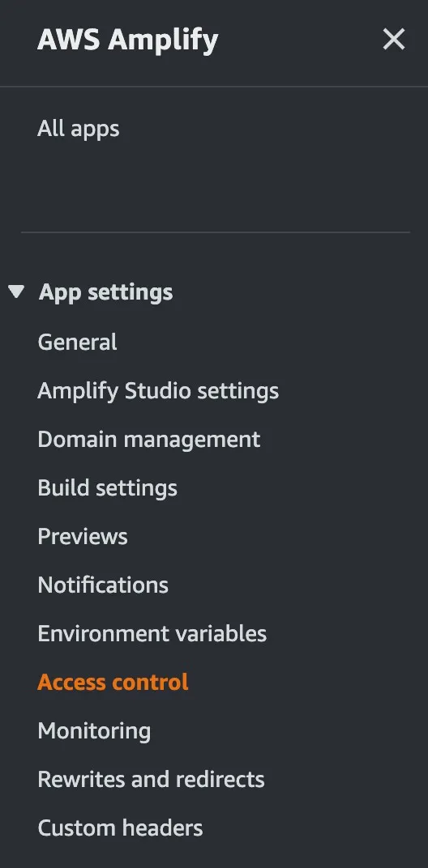The width and height of the screenshot is (428, 868).
Task: Open the AWS Amplify home title
Action: tap(127, 40)
